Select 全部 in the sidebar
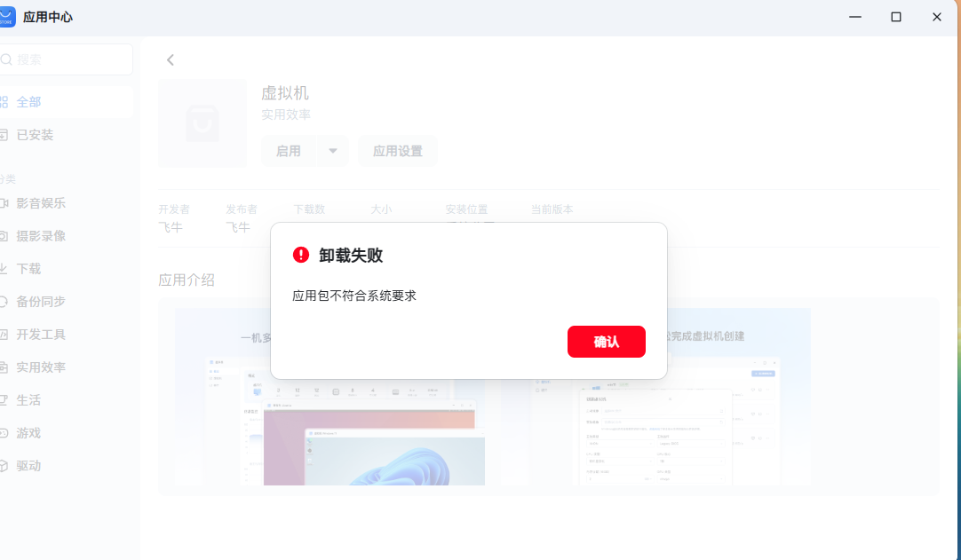This screenshot has height=560, width=961. pos(28,102)
